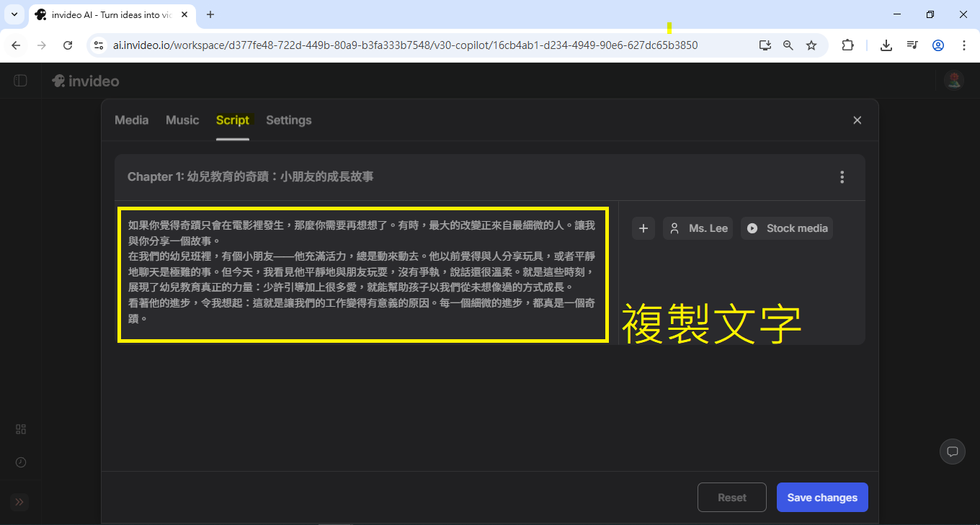The height and width of the screenshot is (525, 980).
Task: Expand the left sidebar with double-arrow icon
Action: pyautogui.click(x=19, y=502)
